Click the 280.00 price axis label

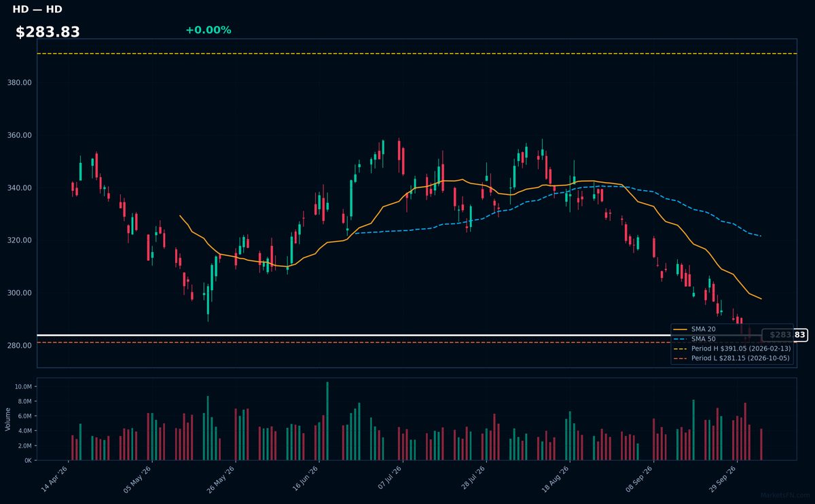(x=20, y=346)
